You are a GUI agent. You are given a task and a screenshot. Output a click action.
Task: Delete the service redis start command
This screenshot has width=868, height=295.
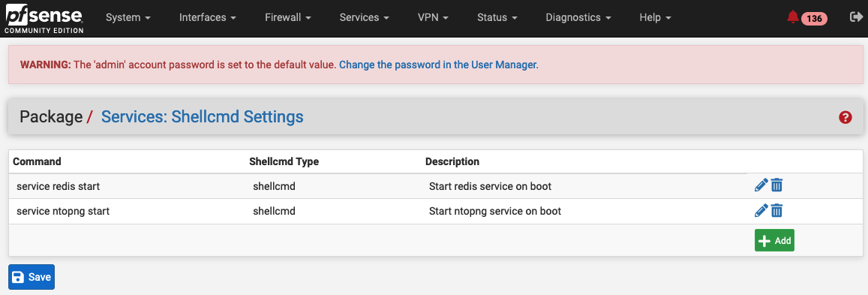click(776, 185)
